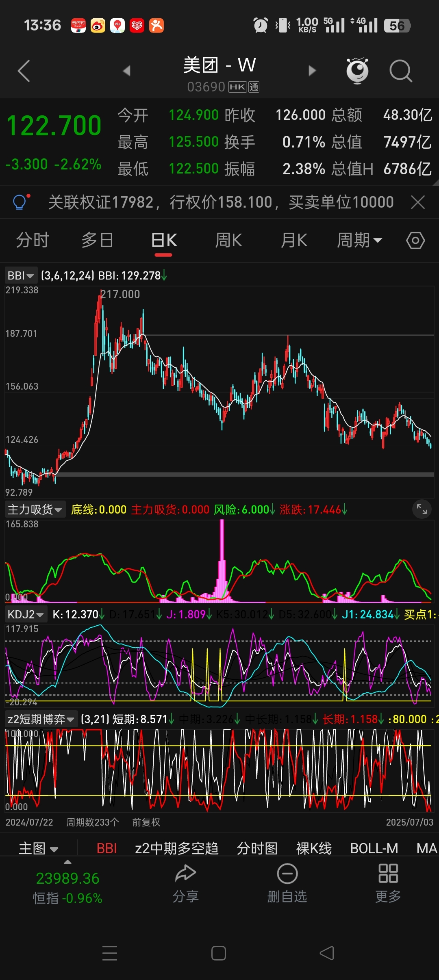This screenshot has height=980, width=439.
Task: Tap the back arrow icon
Action: tap(24, 71)
